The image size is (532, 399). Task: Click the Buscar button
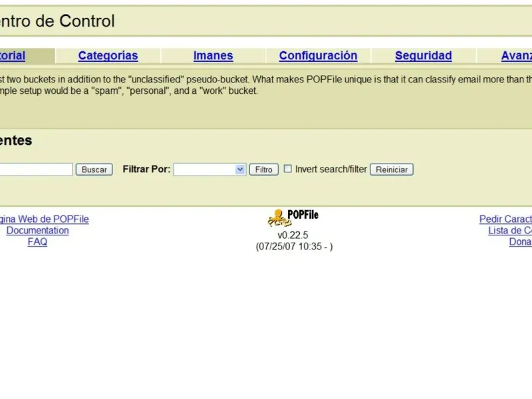tap(94, 170)
